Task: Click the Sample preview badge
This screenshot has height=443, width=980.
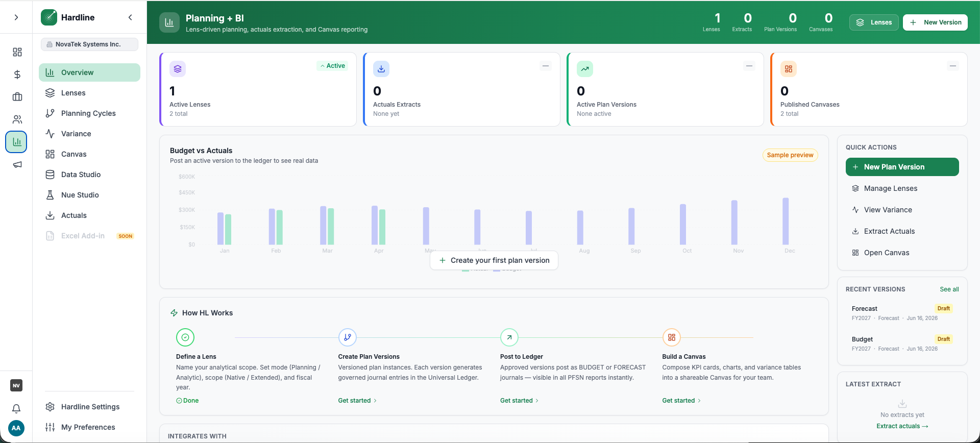Action: pos(790,155)
